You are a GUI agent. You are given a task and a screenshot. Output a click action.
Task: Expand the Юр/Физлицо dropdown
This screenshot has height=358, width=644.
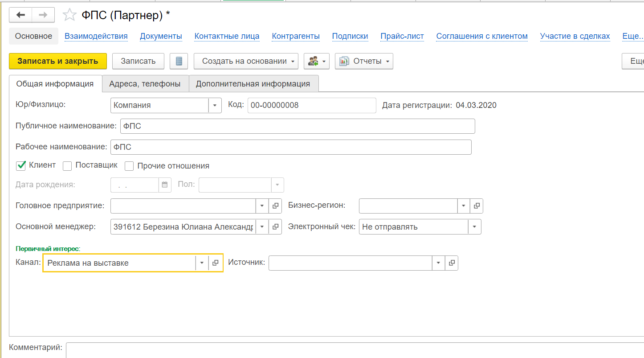(x=215, y=105)
